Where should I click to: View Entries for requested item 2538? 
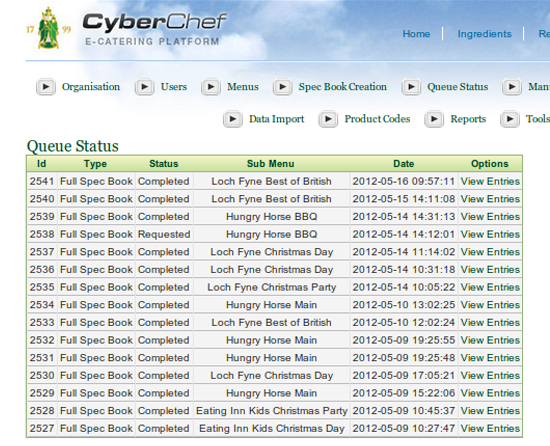coord(490,234)
